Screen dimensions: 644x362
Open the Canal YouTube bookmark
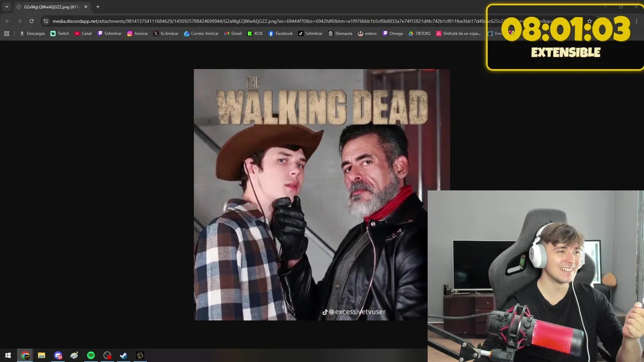84,34
